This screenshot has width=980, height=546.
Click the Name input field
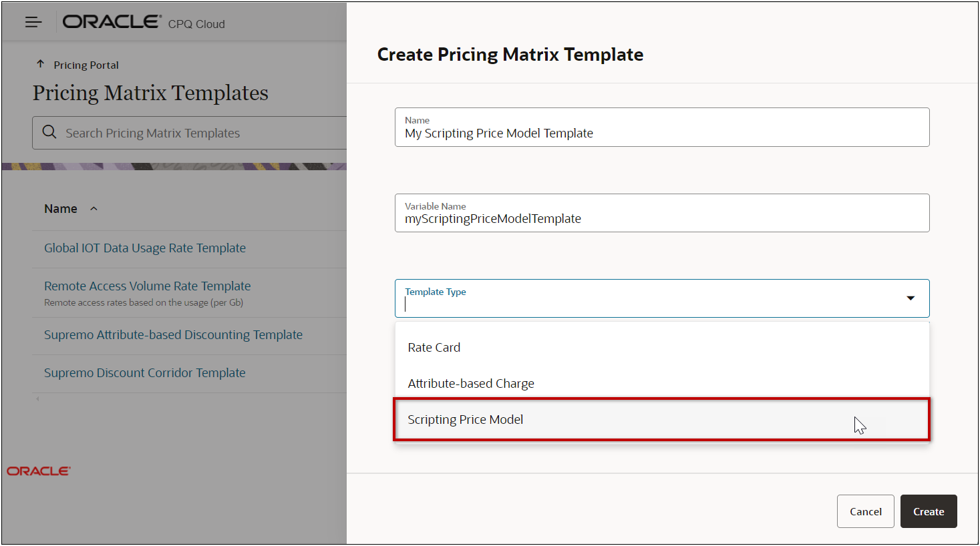[662, 127]
